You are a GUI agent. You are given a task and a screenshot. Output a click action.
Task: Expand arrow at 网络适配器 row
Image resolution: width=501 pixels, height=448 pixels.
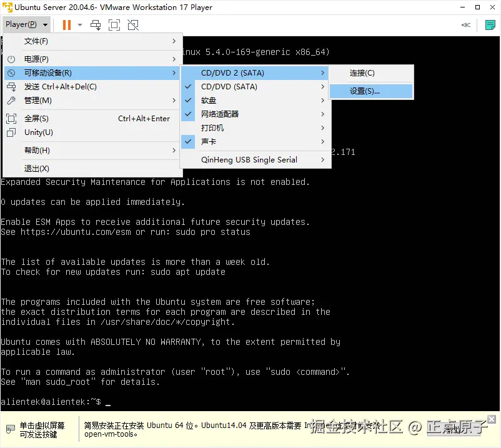pyautogui.click(x=323, y=114)
